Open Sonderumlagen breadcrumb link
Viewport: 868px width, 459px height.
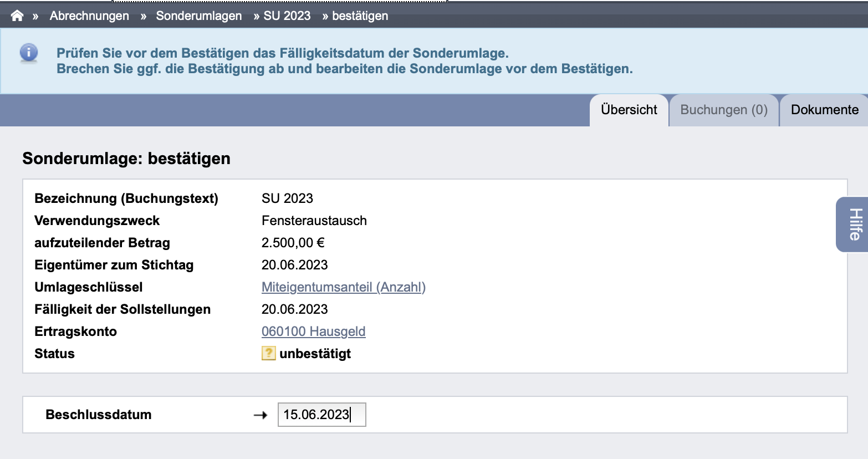(199, 16)
